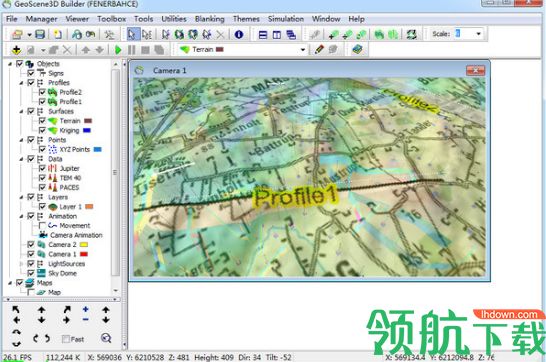Select the TEM 40 tree item
Image resolution: width=546 pixels, height=362 pixels.
click(70, 178)
